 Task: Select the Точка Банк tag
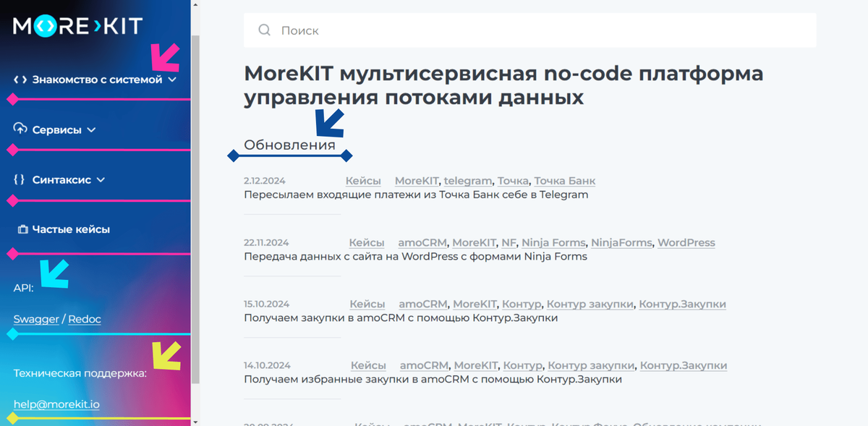click(x=565, y=181)
